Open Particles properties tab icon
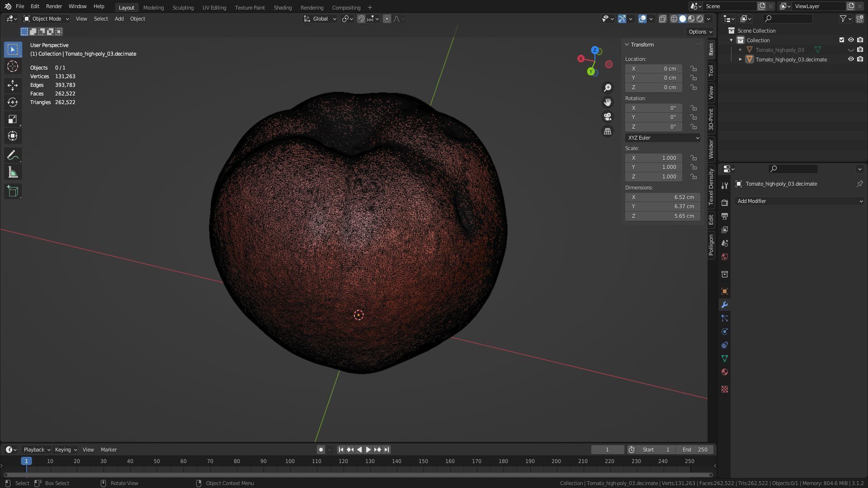The width and height of the screenshot is (868, 488). [725, 318]
